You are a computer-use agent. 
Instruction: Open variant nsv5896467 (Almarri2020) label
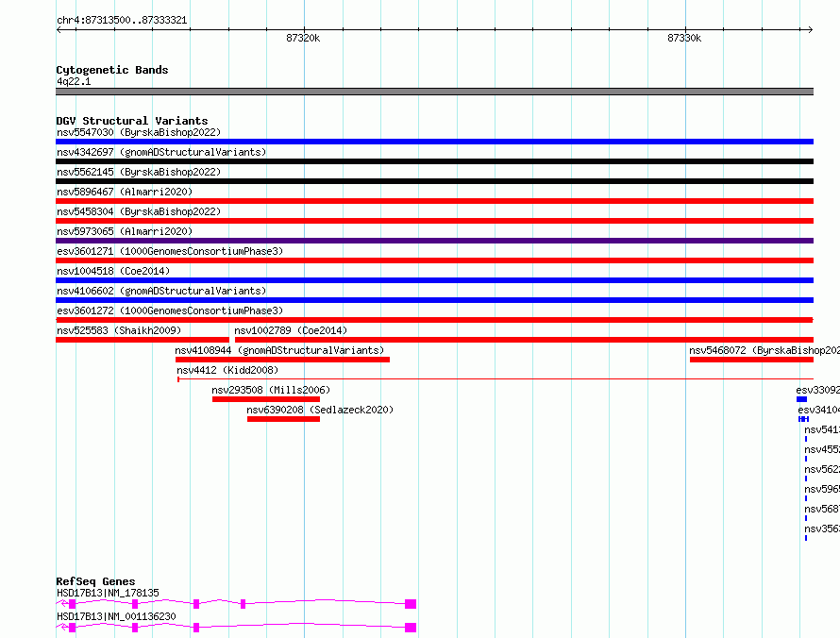[x=125, y=192]
